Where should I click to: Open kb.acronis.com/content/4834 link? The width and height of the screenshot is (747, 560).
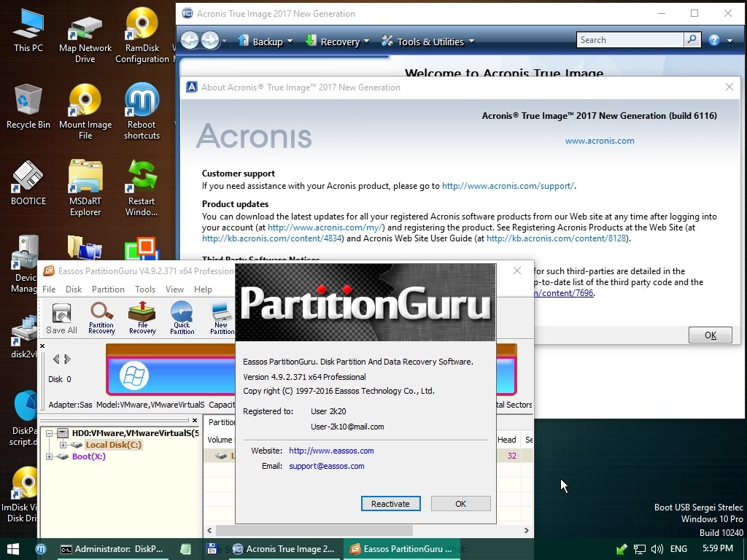point(272,238)
